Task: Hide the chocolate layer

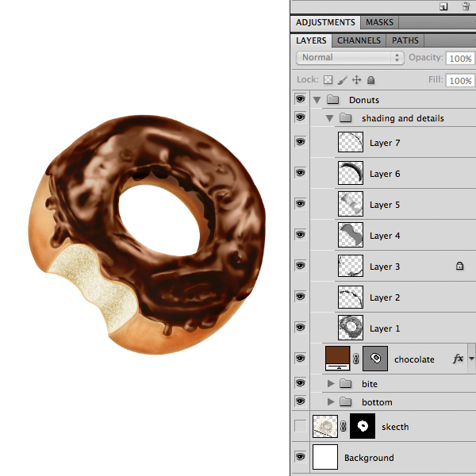Action: coord(300,359)
